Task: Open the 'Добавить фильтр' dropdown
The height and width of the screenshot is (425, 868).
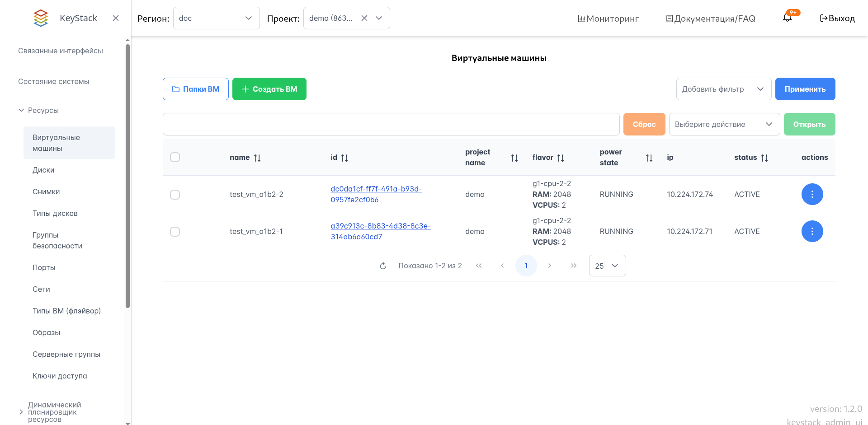Action: pos(723,89)
